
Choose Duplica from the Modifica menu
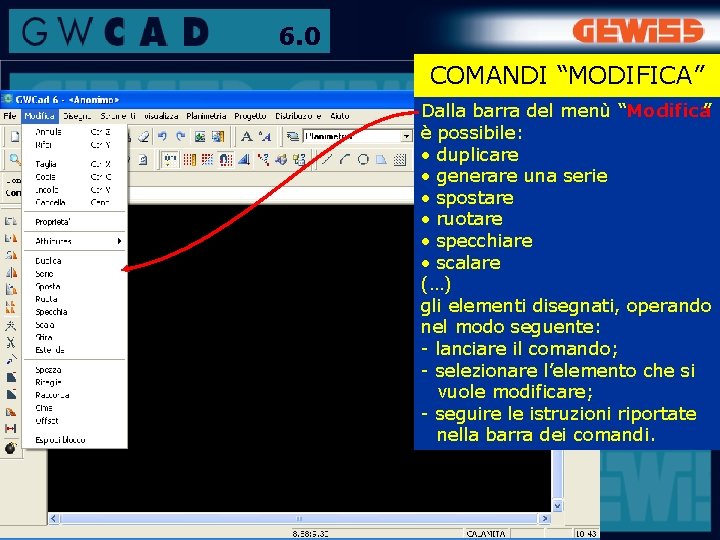(x=74, y=261)
